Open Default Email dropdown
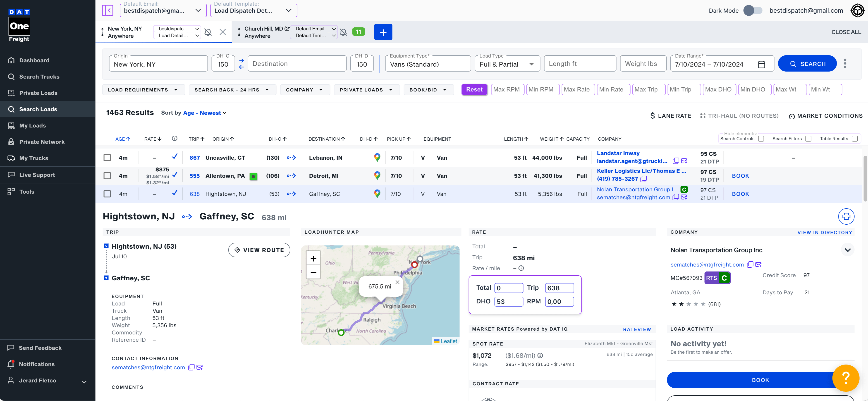Image resolution: width=868 pixels, height=401 pixels. click(163, 10)
